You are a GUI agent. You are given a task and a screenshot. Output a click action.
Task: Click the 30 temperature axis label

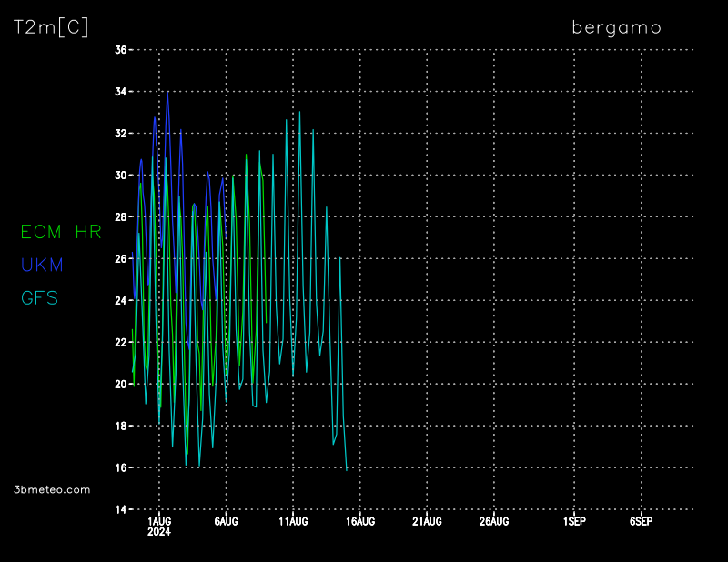(x=120, y=176)
